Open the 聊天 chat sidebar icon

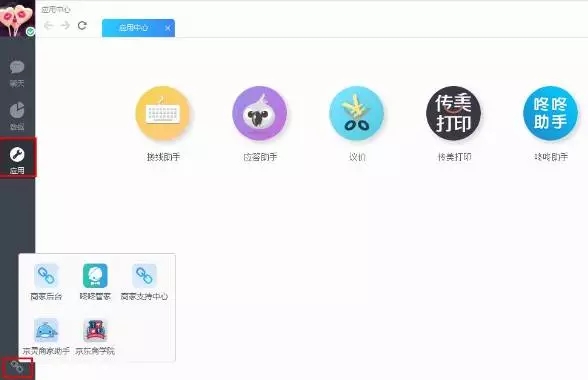pyautogui.click(x=17, y=68)
